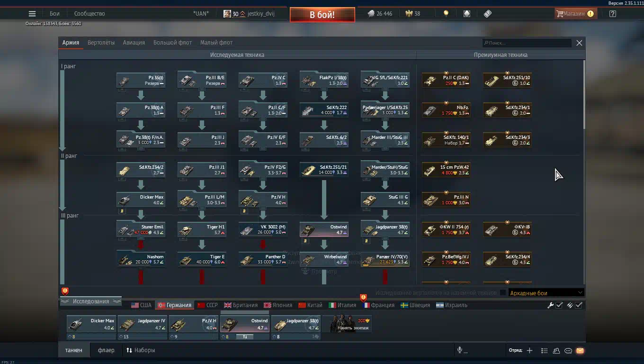
Task: Select the premium Pz.II C (DAK) card
Action: [446, 81]
